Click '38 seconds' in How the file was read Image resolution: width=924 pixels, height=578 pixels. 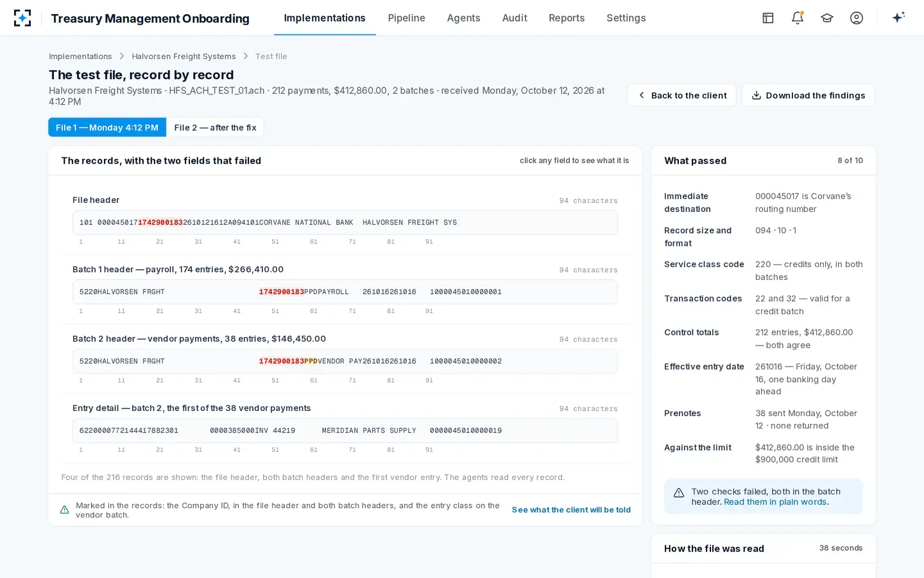tap(841, 548)
